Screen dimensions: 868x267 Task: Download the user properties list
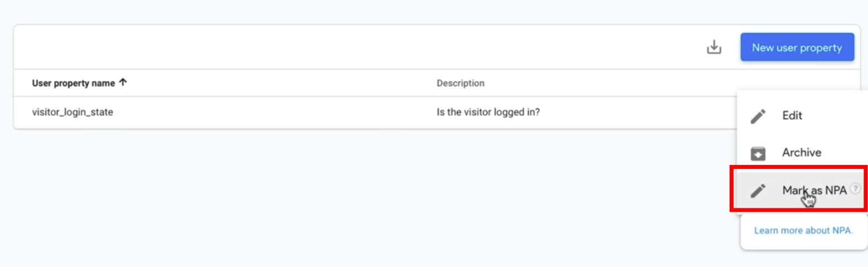tap(714, 47)
